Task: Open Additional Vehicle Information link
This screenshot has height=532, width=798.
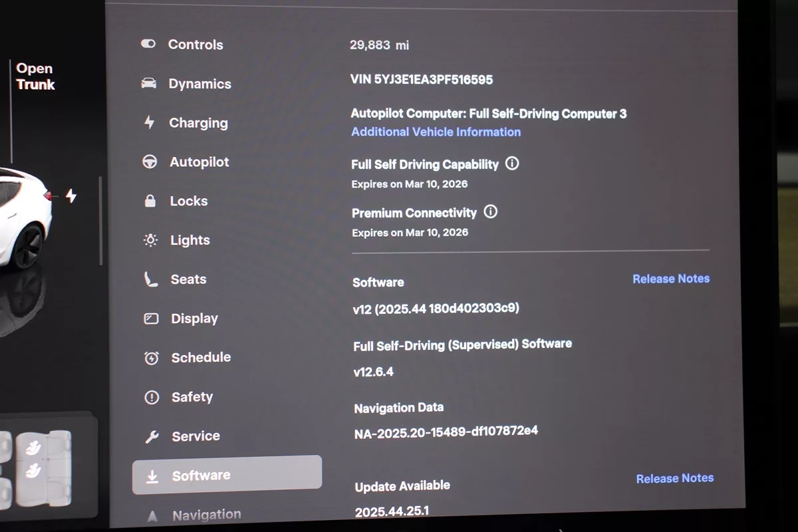Action: 436,132
